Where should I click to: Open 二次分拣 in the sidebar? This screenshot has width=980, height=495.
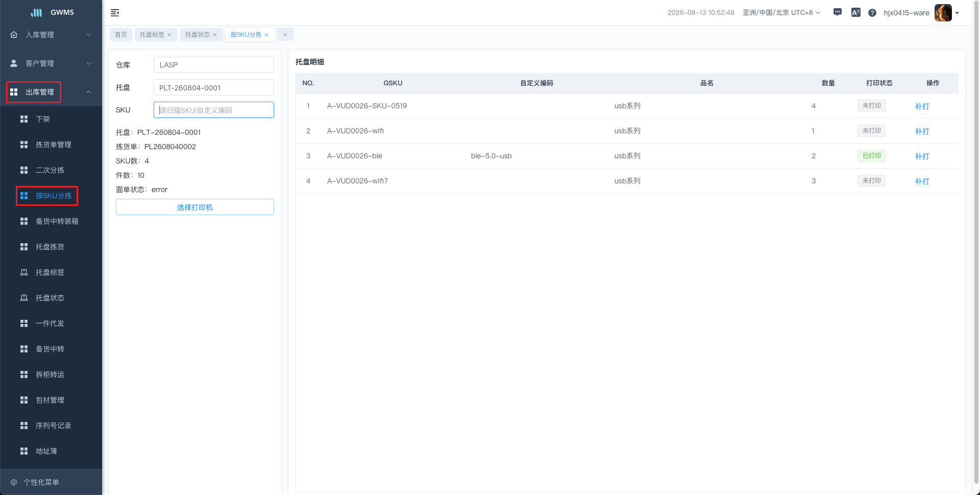[x=51, y=170]
